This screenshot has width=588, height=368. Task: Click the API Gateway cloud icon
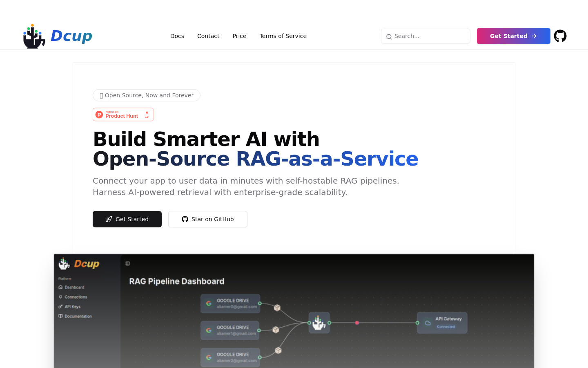coord(428,323)
